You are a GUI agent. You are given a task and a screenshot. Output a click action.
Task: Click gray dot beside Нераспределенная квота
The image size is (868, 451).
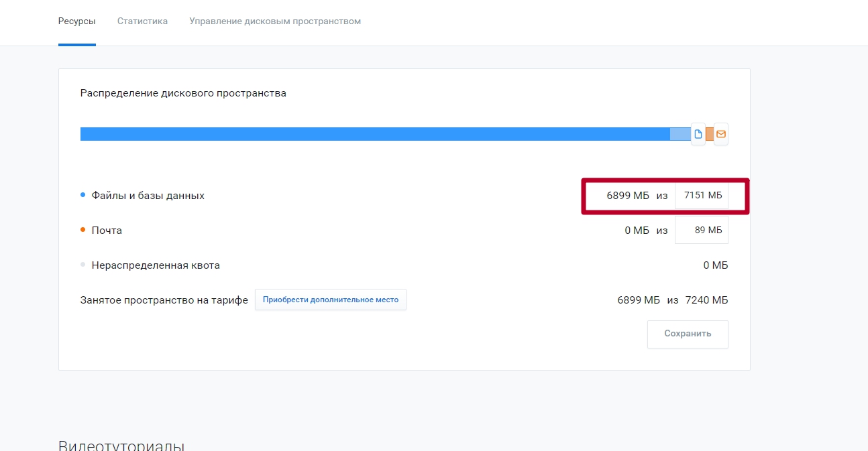[x=83, y=265]
